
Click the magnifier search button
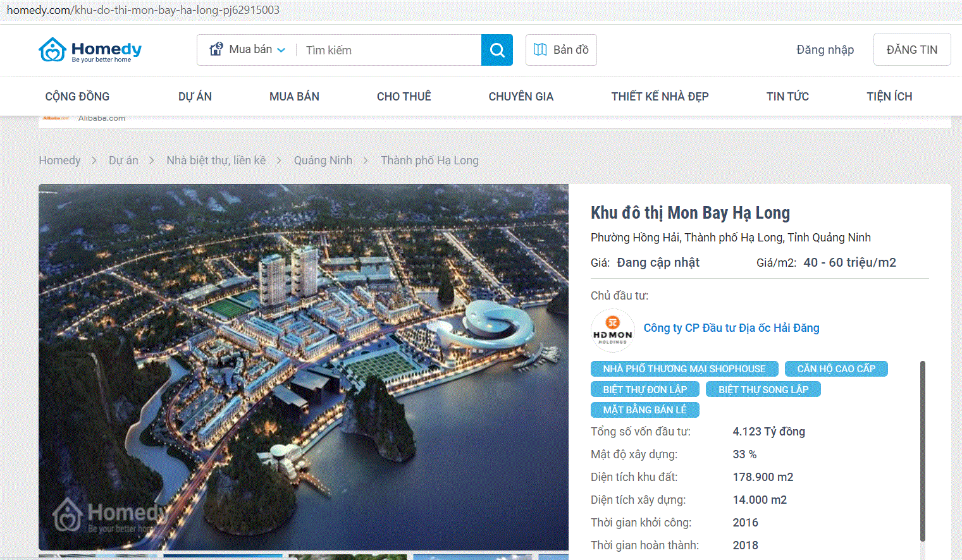(497, 50)
